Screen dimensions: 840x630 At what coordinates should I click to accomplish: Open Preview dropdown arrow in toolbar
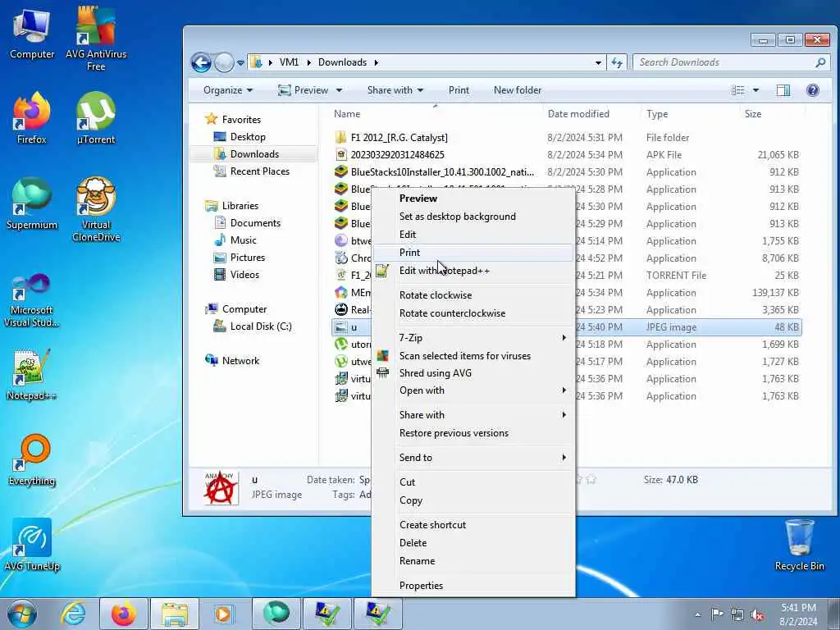(339, 90)
